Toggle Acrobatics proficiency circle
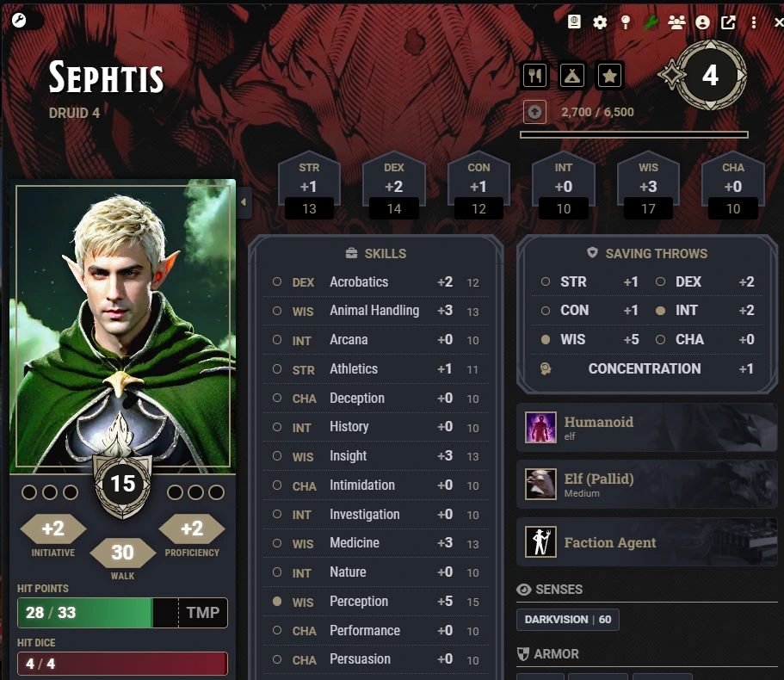The image size is (784, 680). 277,281
